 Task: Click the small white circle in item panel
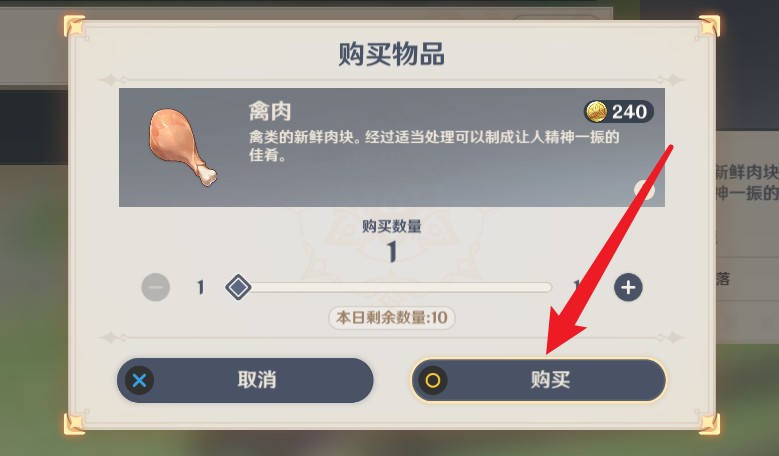point(644,190)
